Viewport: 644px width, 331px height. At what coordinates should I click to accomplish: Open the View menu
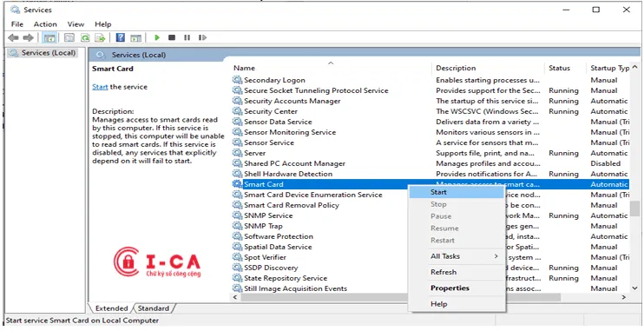(x=76, y=24)
